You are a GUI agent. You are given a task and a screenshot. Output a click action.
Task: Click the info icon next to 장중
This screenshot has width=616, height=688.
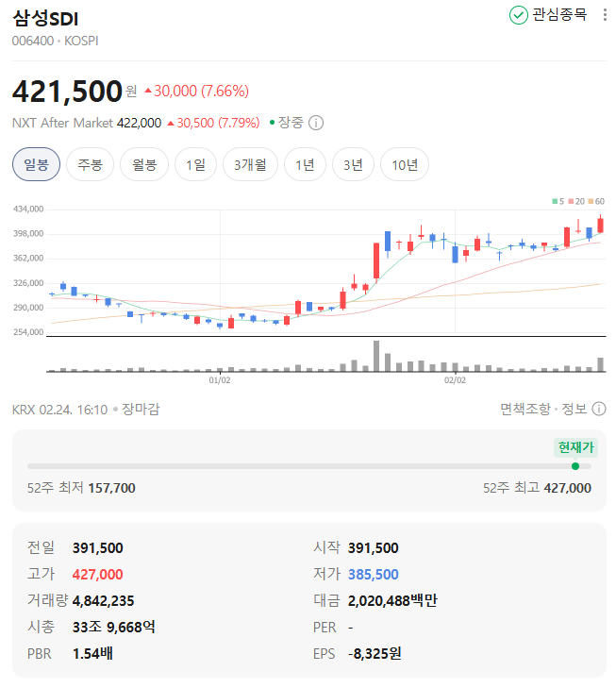click(316, 123)
